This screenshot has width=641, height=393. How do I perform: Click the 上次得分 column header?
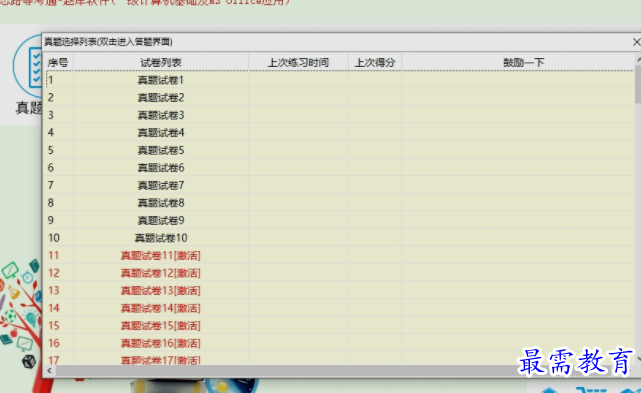pyautogui.click(x=375, y=63)
